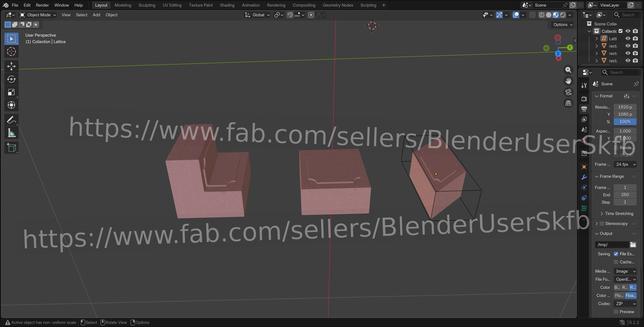Click the pan view hand icon
Image resolution: width=644 pixels, height=327 pixels.
568,81
